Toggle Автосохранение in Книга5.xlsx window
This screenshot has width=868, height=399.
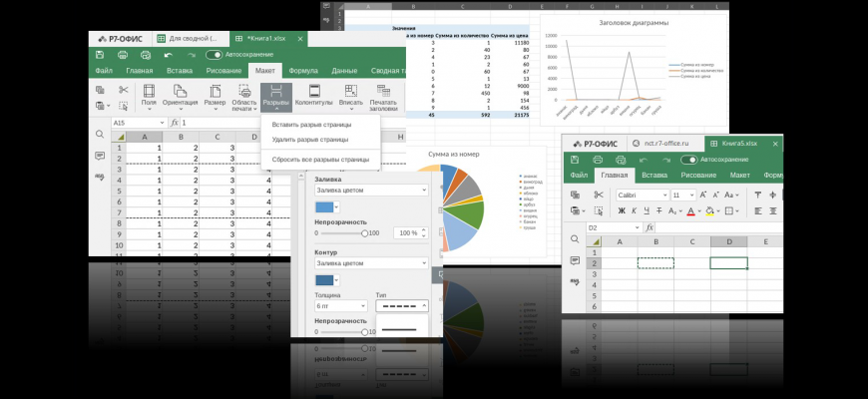pyautogui.click(x=689, y=160)
